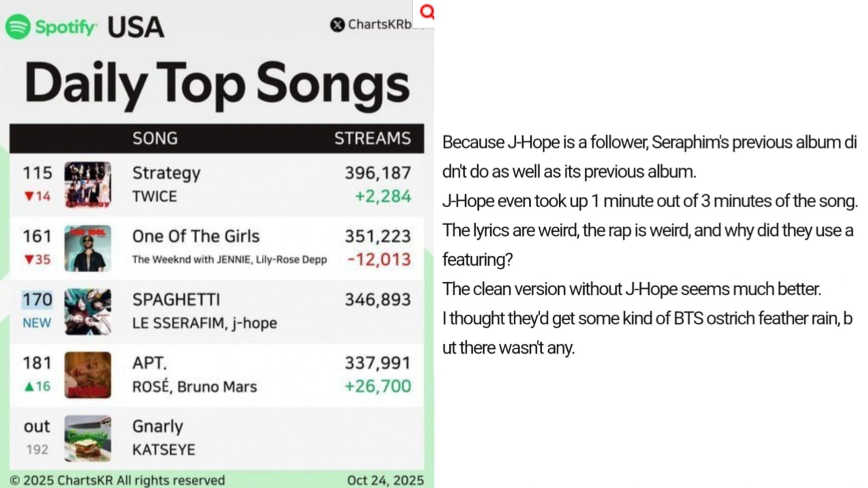Click the Gnarly sandwich cover thumbnail
The width and height of the screenshot is (868, 488).
pos(88,438)
